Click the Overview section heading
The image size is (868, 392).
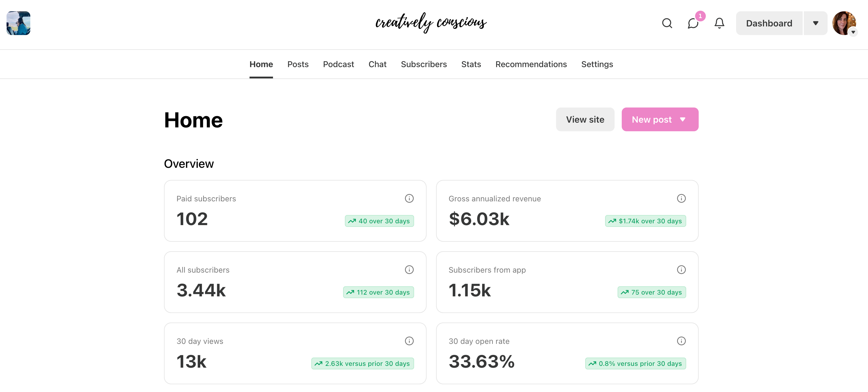coord(189,164)
